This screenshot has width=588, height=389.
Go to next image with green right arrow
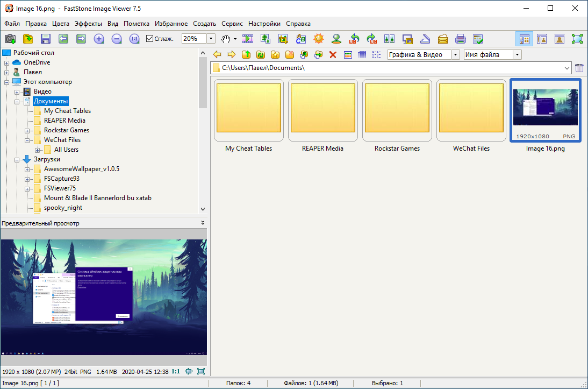point(81,39)
